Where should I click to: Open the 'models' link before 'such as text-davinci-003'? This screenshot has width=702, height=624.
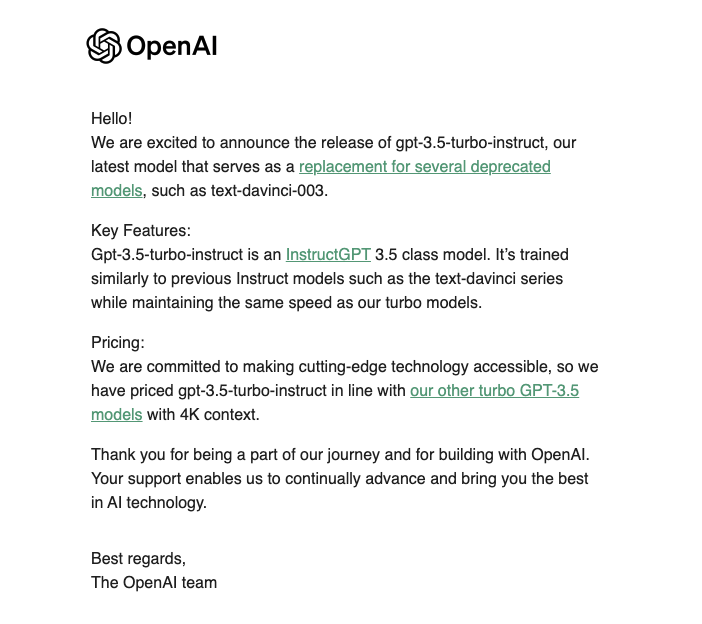click(x=116, y=191)
